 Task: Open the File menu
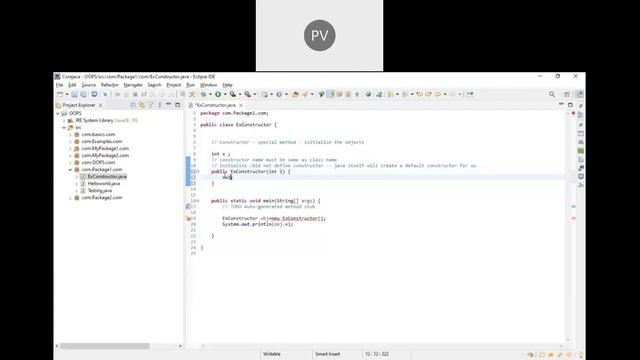[60, 85]
